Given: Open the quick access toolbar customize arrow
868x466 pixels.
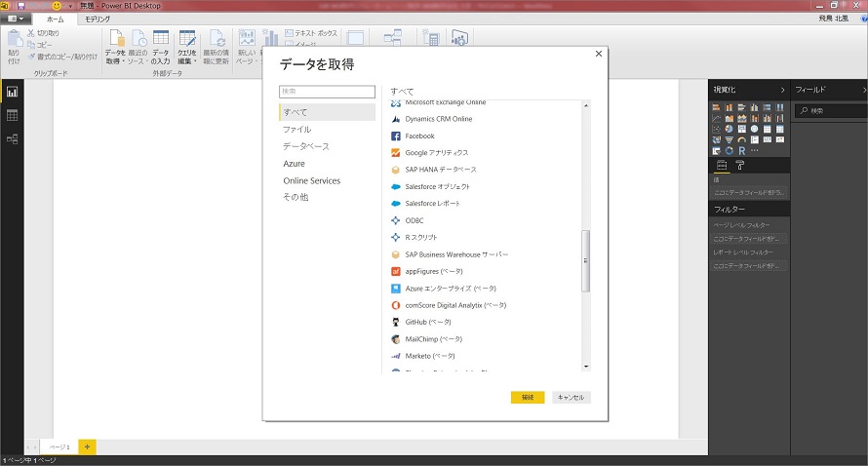Looking at the screenshot, I should 70,6.
